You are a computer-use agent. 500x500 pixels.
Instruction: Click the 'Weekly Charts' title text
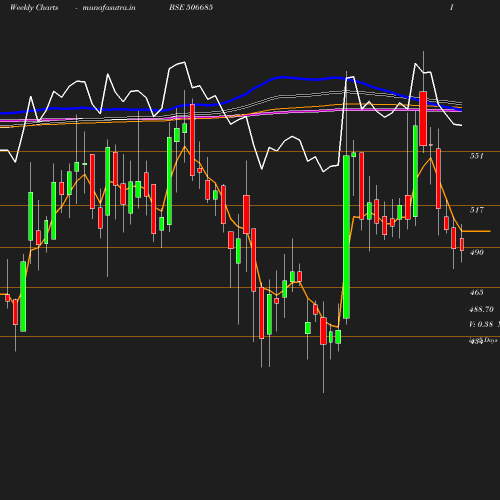point(34,7)
